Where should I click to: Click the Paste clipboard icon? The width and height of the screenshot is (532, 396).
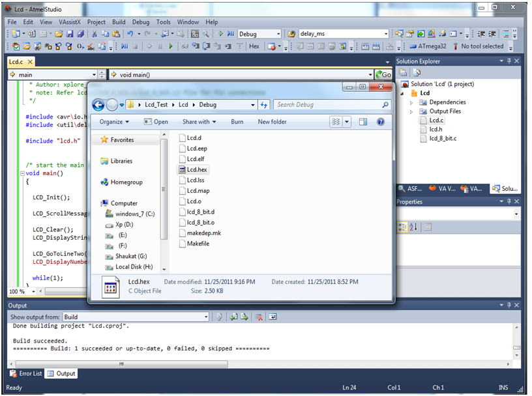[116, 34]
